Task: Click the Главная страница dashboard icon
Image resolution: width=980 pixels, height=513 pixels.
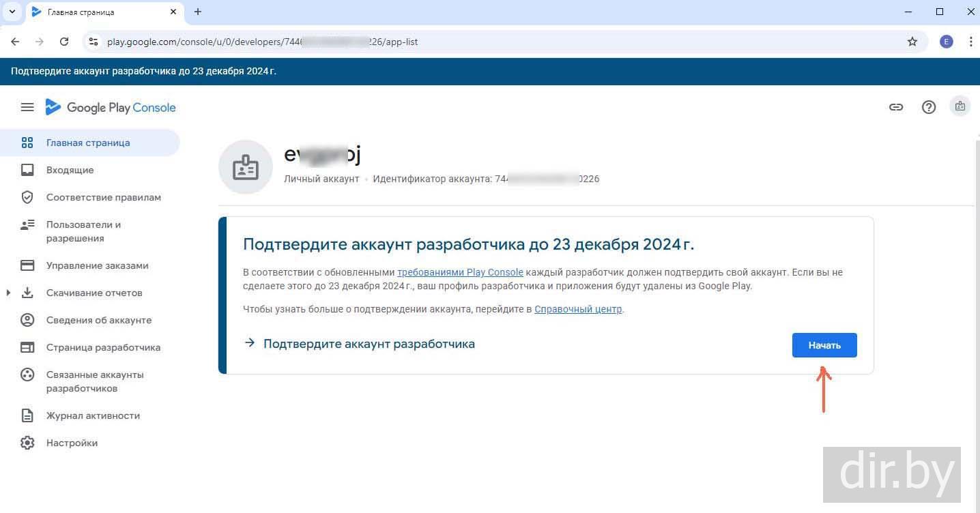Action: tap(27, 143)
